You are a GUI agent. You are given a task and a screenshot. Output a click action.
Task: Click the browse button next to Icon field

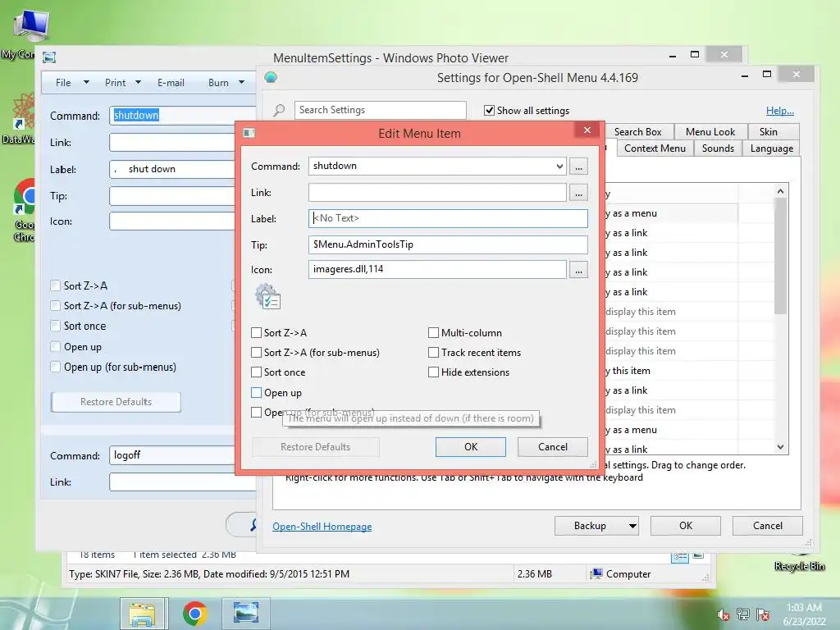pyautogui.click(x=578, y=270)
